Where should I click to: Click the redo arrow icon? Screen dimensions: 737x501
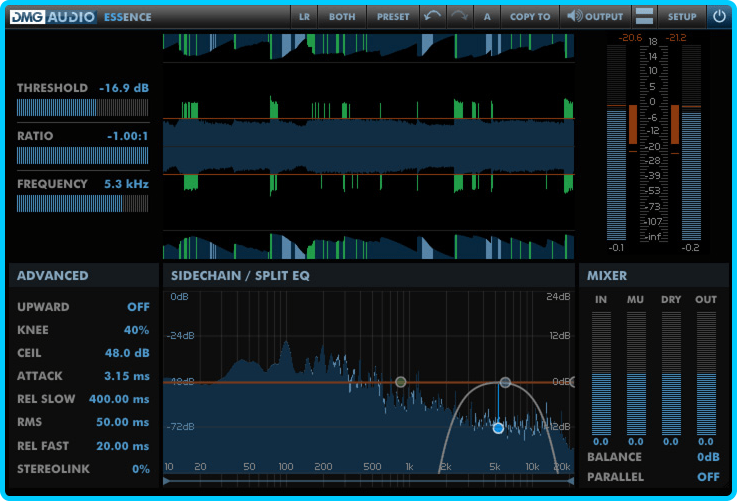tap(459, 16)
